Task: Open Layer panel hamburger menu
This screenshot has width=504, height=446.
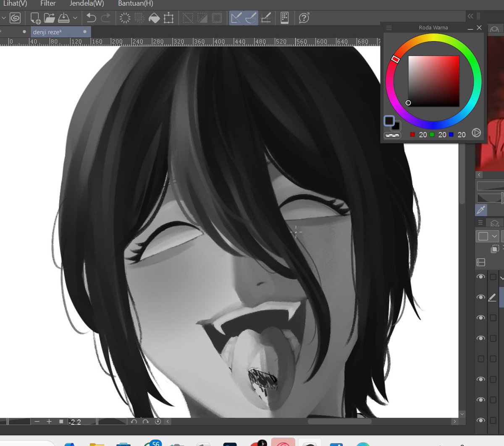Action: click(480, 223)
